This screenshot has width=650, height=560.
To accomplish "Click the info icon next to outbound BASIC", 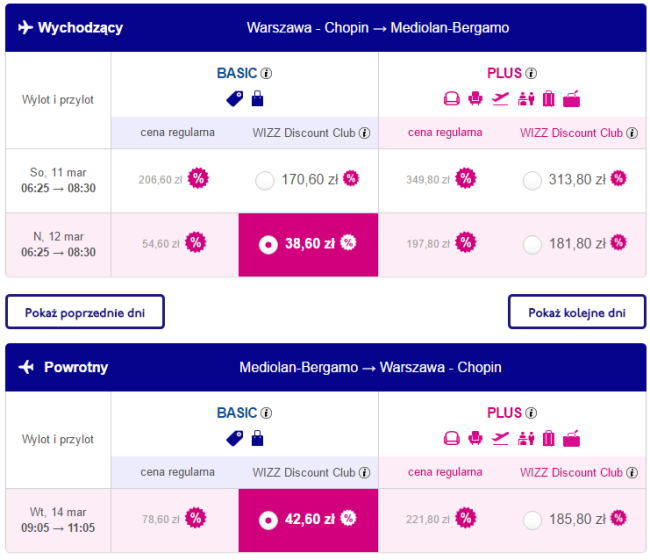I will click(x=266, y=73).
